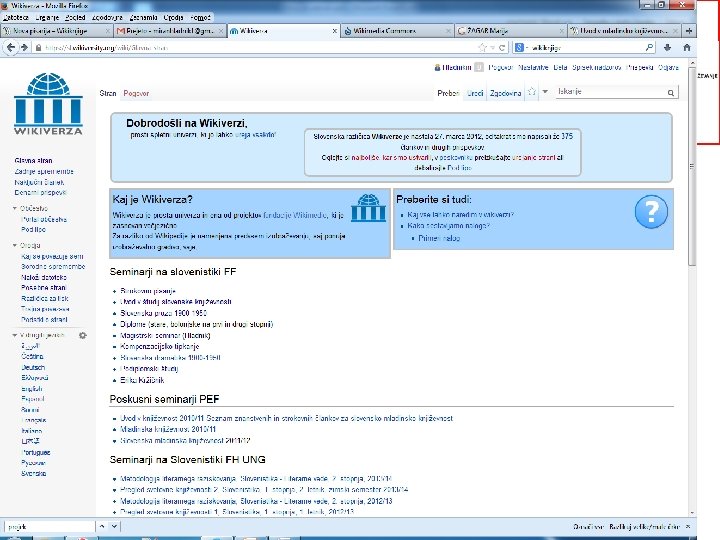Viewport: 720px width, 540px height.
Task: Open Zadnje spremembe in the sidebar
Action: (x=44, y=171)
